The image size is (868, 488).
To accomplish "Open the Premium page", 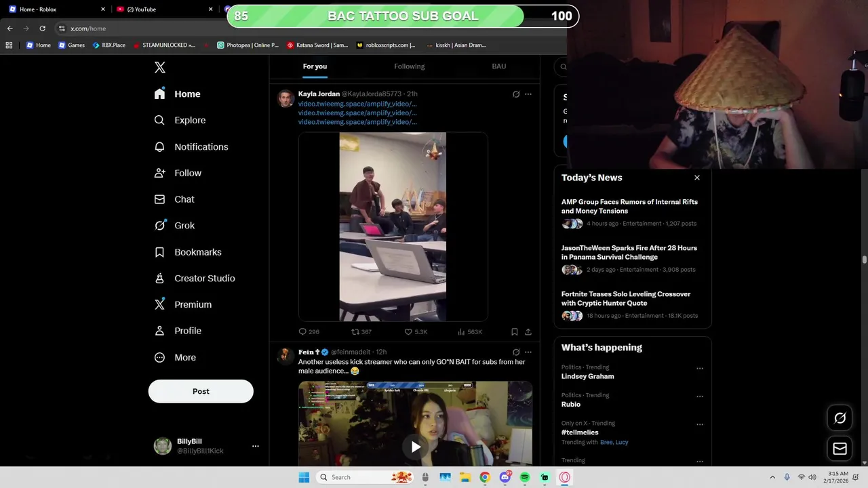I will point(183,304).
